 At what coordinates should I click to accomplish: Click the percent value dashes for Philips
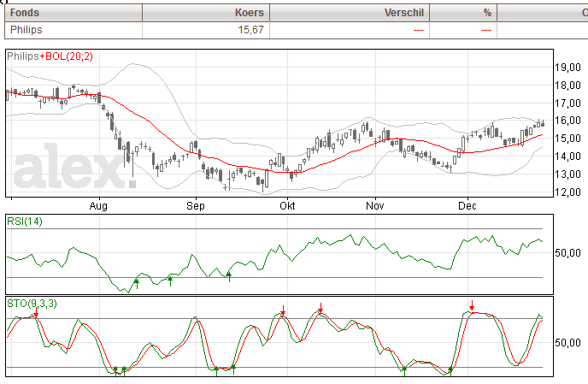click(486, 30)
